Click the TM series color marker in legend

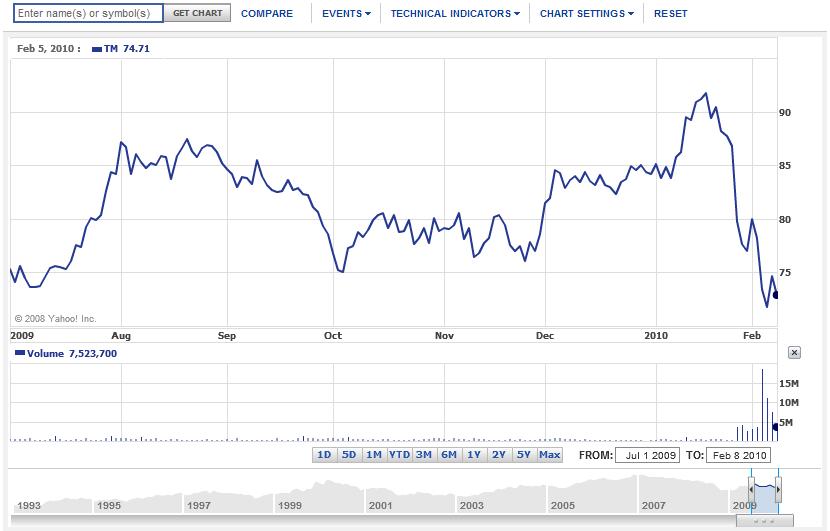(x=96, y=48)
